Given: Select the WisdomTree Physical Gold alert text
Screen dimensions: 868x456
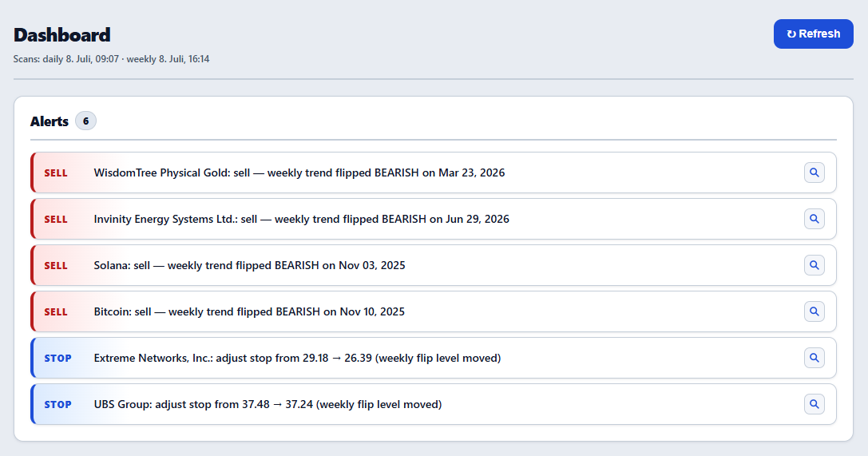Looking at the screenshot, I should tap(299, 172).
